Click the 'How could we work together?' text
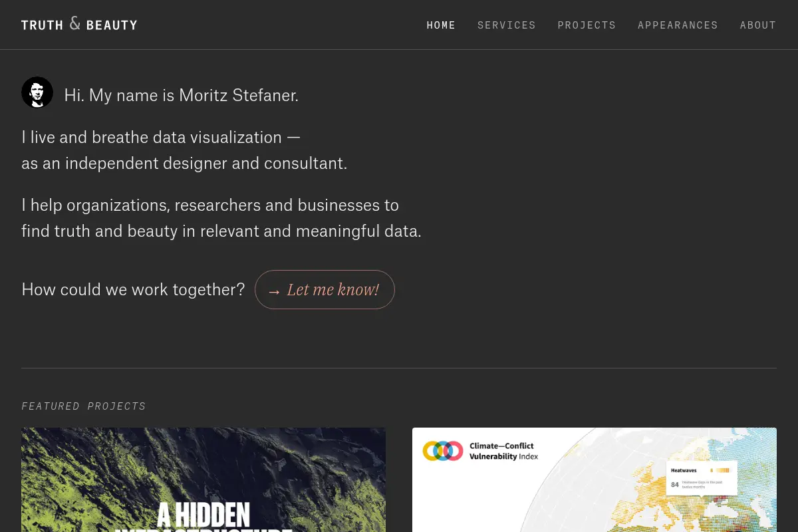The image size is (798, 532). pyautogui.click(x=133, y=289)
